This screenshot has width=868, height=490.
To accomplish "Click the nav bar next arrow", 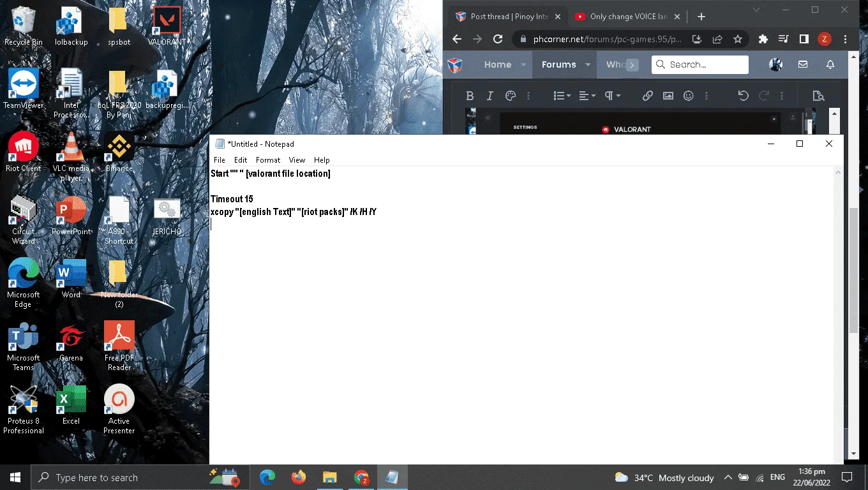I will (x=632, y=64).
